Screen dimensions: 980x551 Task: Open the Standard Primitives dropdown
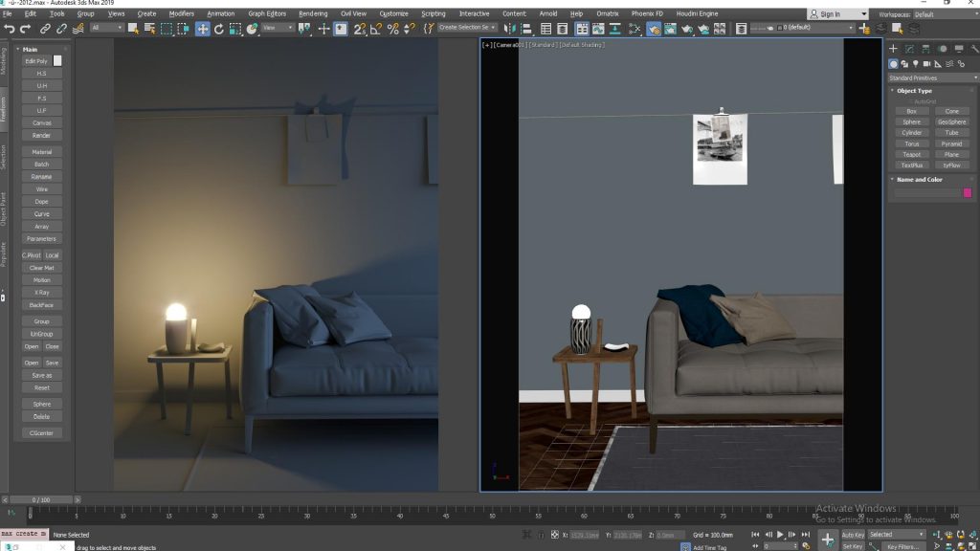coord(931,77)
